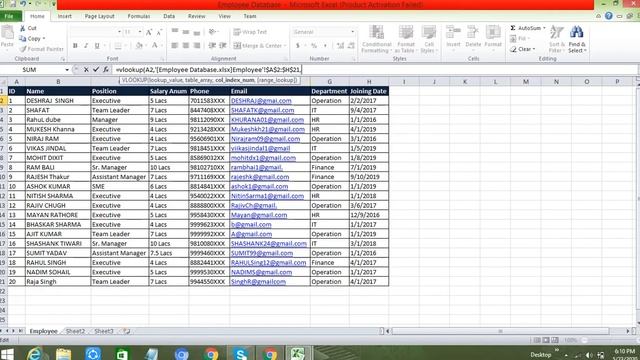The width and height of the screenshot is (640, 360).
Task: Select column H header
Action: coord(369,82)
